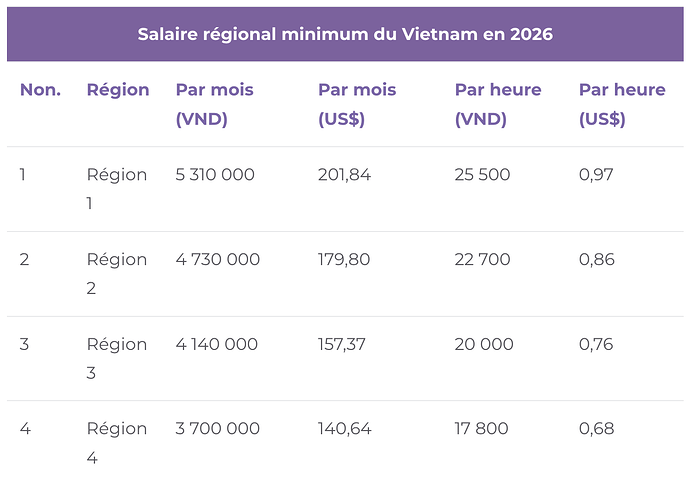This screenshot has height=478, width=689.
Task: Select the 'Non.' column header
Action: click(40, 90)
